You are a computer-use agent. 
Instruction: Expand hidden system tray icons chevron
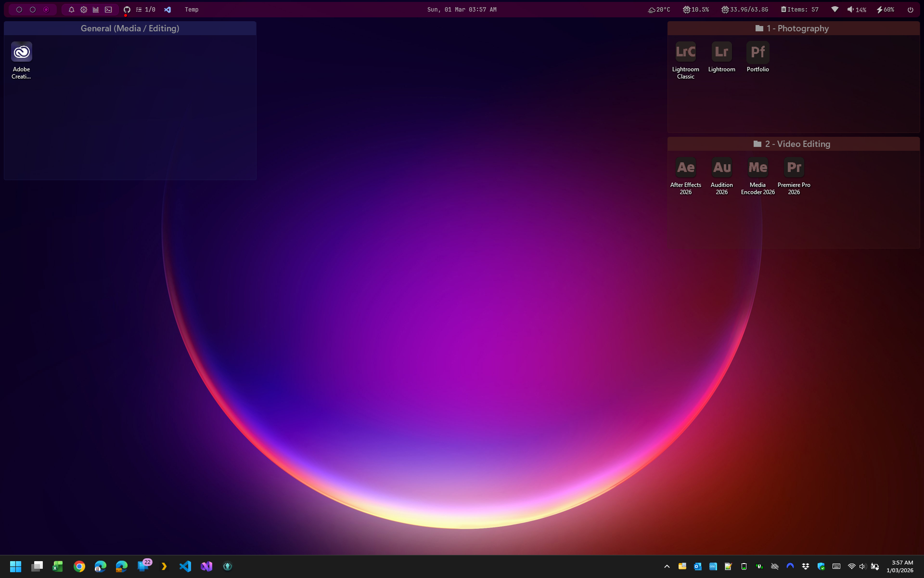pyautogui.click(x=667, y=566)
